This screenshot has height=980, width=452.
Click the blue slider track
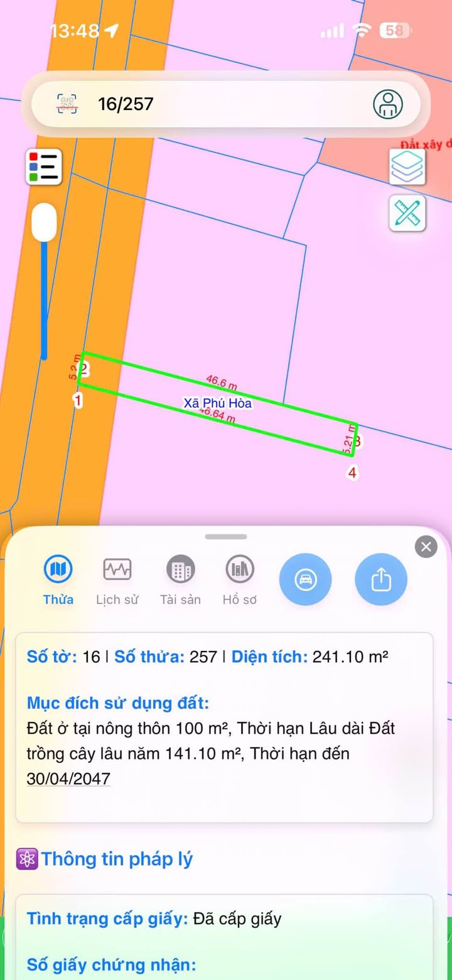pyautogui.click(x=44, y=300)
